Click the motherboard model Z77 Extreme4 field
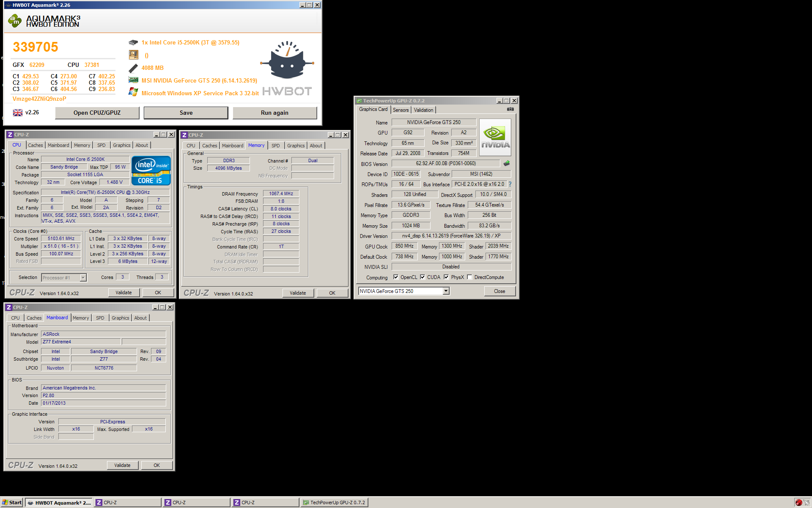This screenshot has height=508, width=812. [81, 342]
